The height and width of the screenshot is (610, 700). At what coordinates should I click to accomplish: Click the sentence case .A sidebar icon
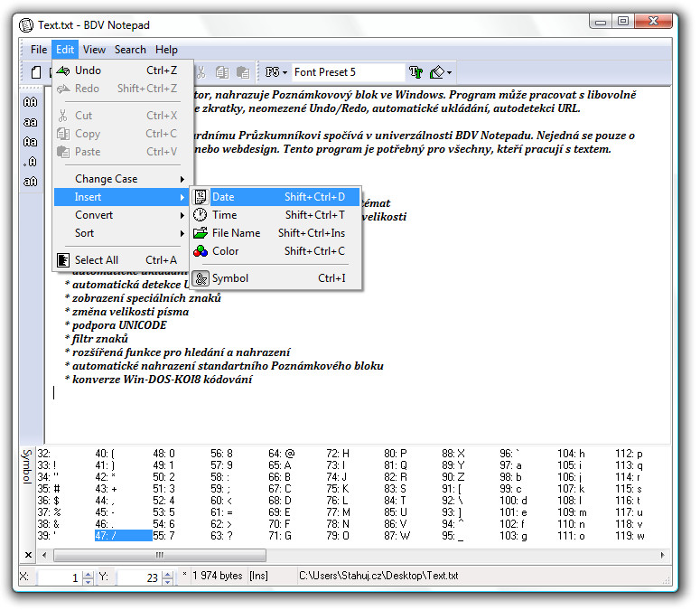(31, 162)
